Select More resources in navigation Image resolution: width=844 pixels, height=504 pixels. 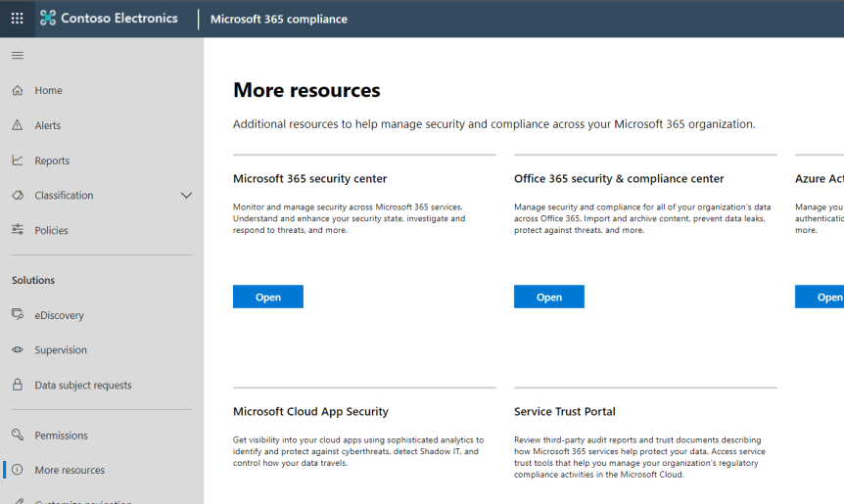tap(70, 471)
